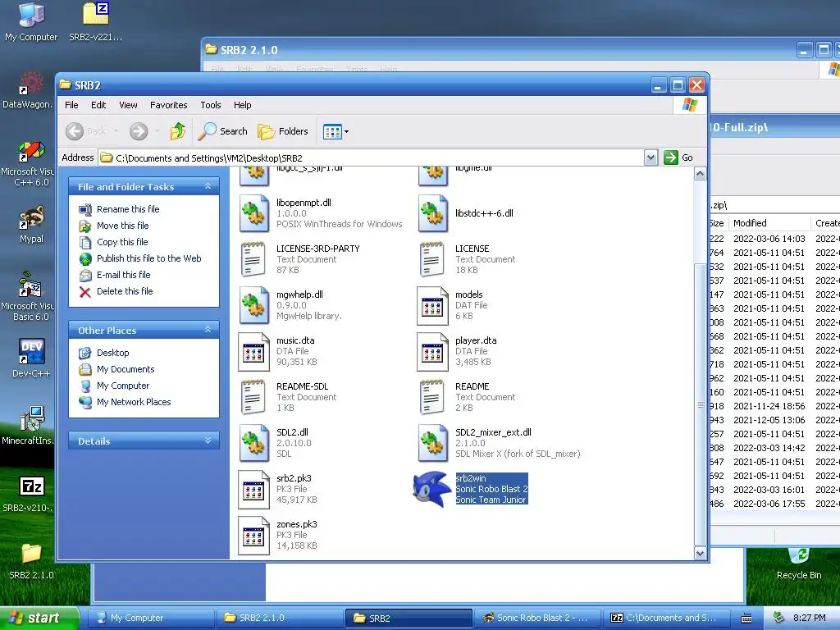Click the Start button

pos(38,619)
